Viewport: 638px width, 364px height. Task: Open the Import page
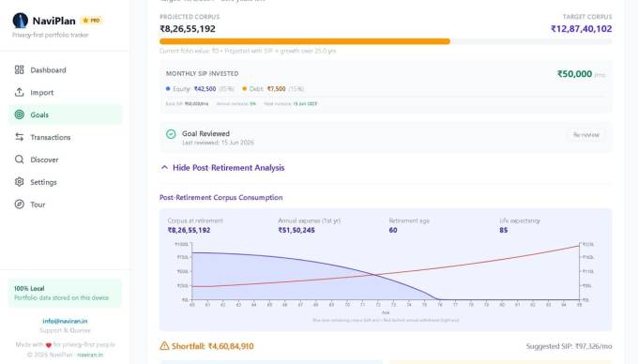pyautogui.click(x=65, y=92)
